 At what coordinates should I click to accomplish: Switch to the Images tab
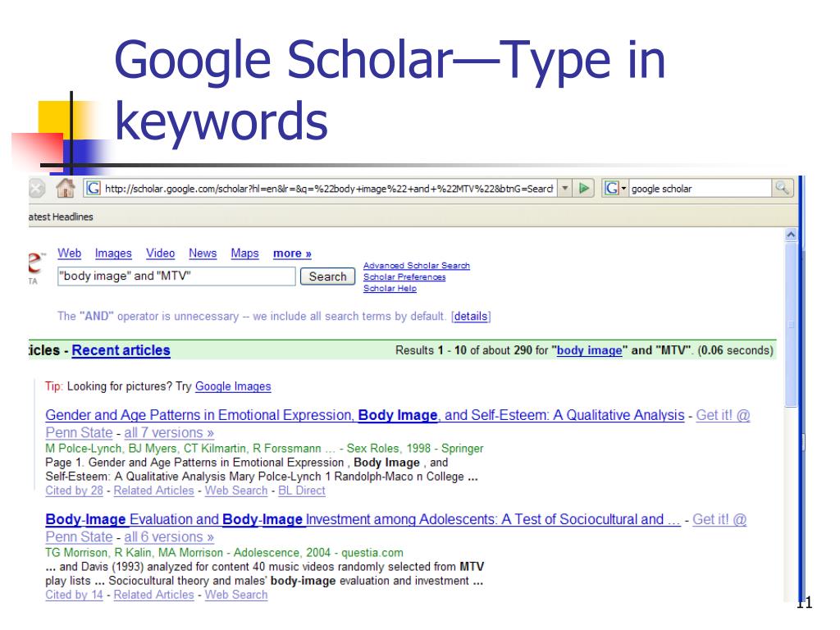(x=113, y=253)
